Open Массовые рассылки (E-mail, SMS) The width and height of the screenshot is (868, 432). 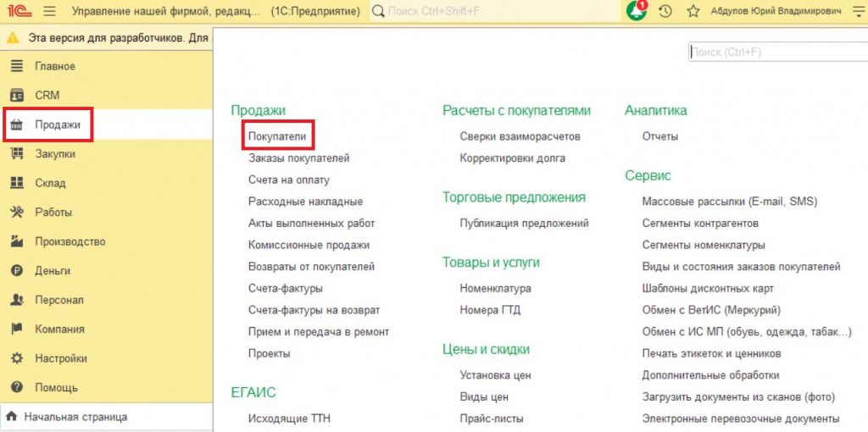(730, 202)
